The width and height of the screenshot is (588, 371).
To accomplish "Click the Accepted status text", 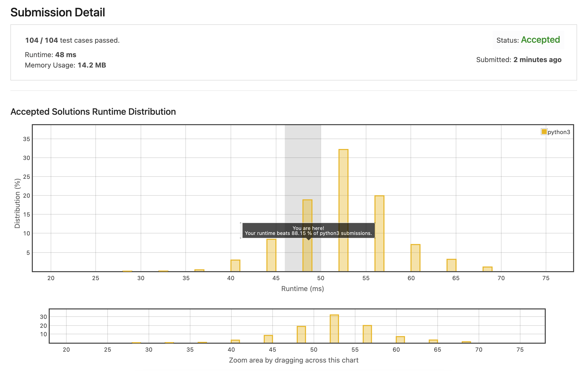I will pos(540,40).
